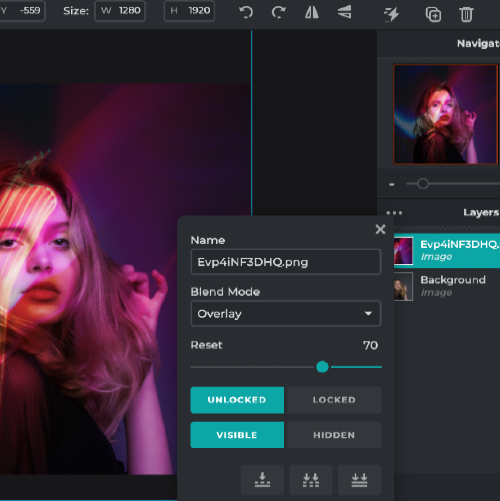500x501 pixels.
Task: Flip the layer horizontally
Action: (312, 12)
